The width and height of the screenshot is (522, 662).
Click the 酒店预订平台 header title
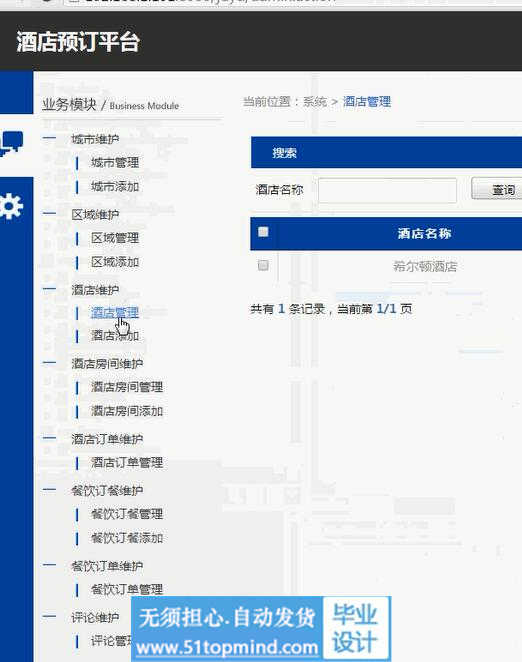pos(78,42)
